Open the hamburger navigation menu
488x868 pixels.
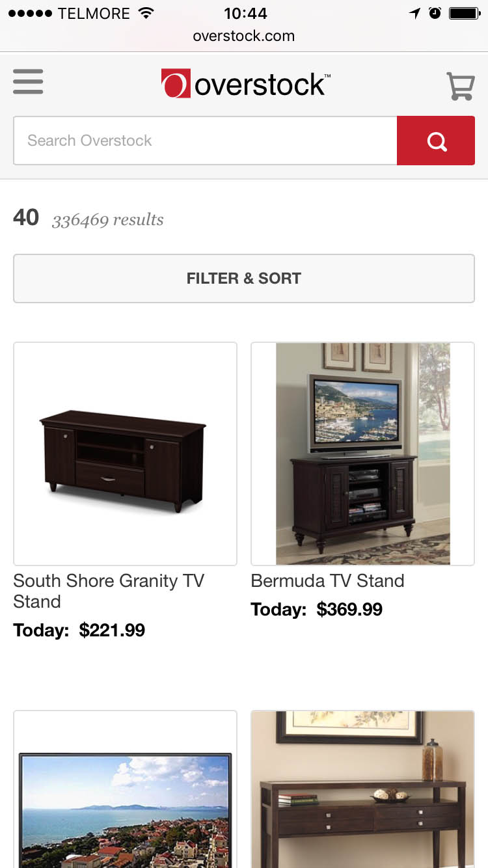pos(28,82)
